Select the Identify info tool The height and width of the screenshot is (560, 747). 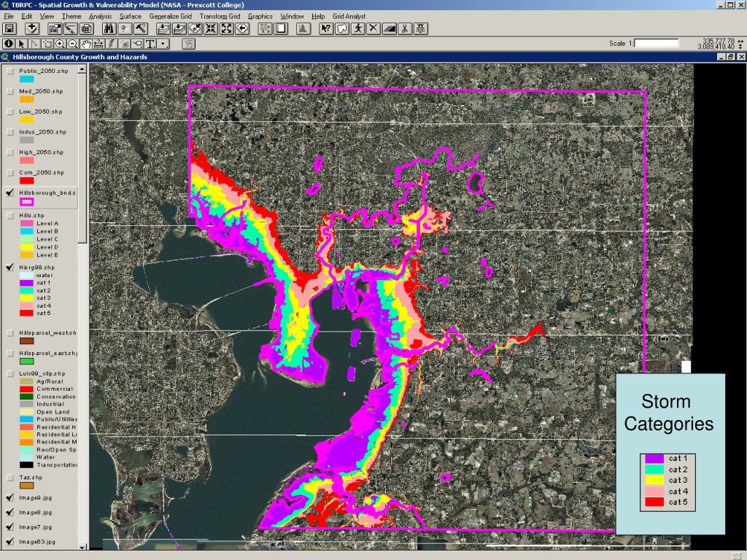click(x=9, y=44)
